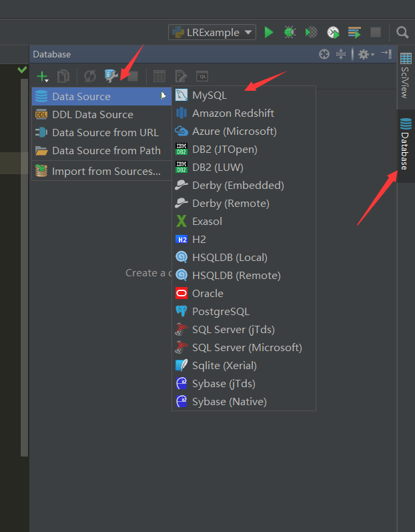Choose Data Source from Path

click(101, 151)
